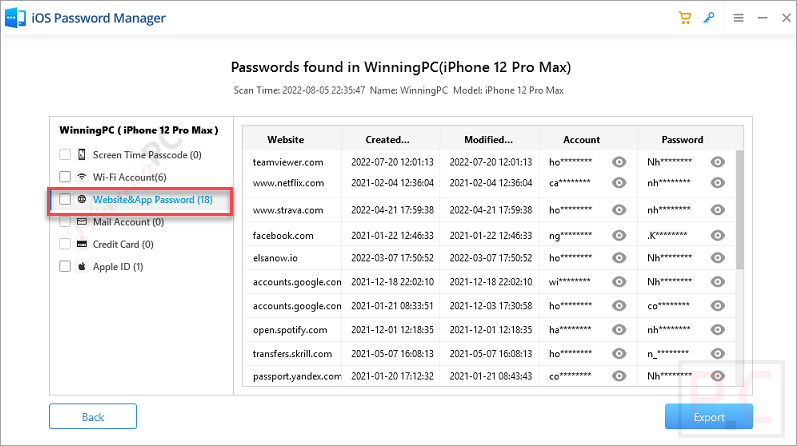Click the key registration icon
This screenshot has height=446, width=797.
click(x=709, y=18)
